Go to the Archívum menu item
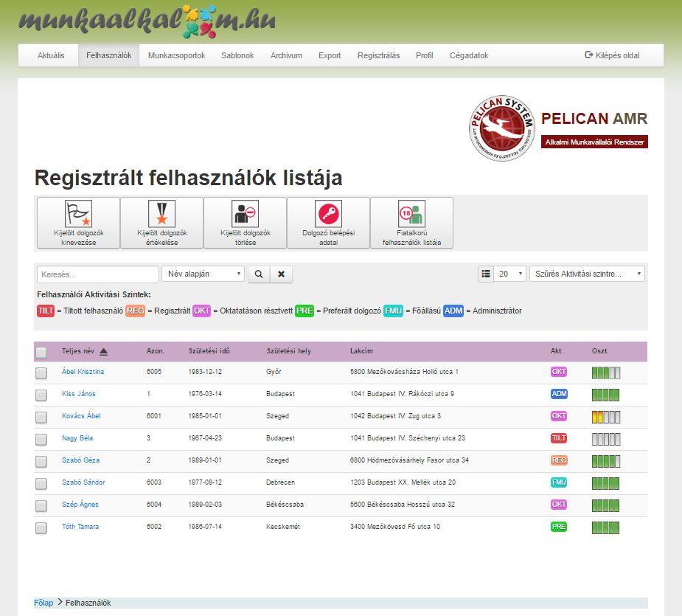 pyautogui.click(x=286, y=55)
